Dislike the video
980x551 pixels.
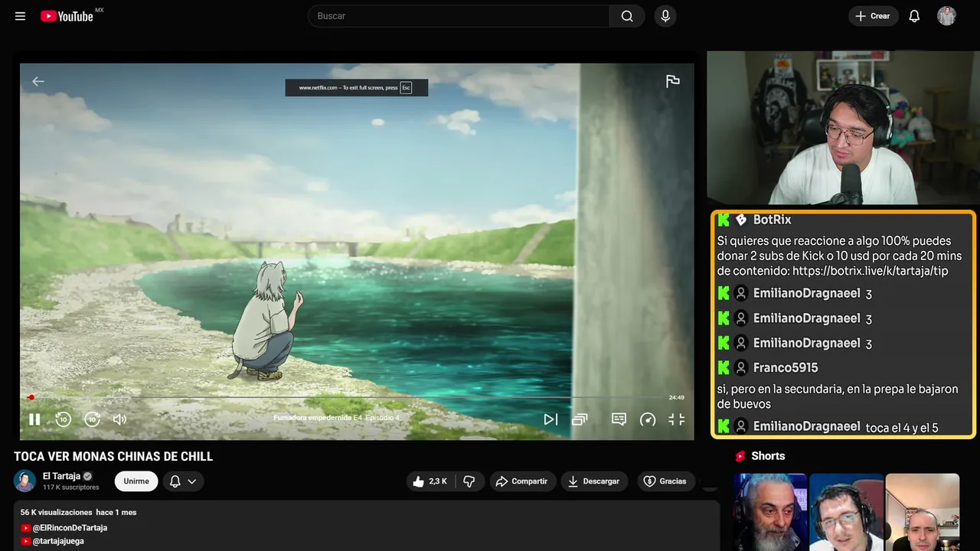[x=469, y=481]
